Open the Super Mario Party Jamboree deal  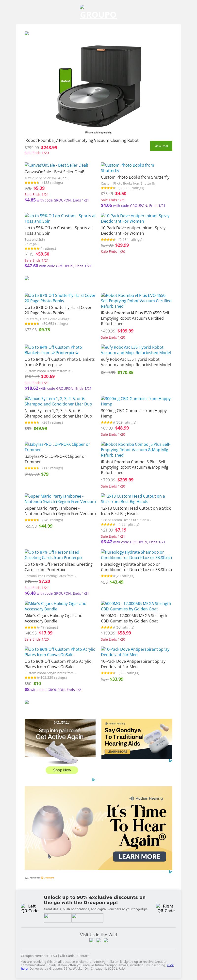[x=60, y=511]
